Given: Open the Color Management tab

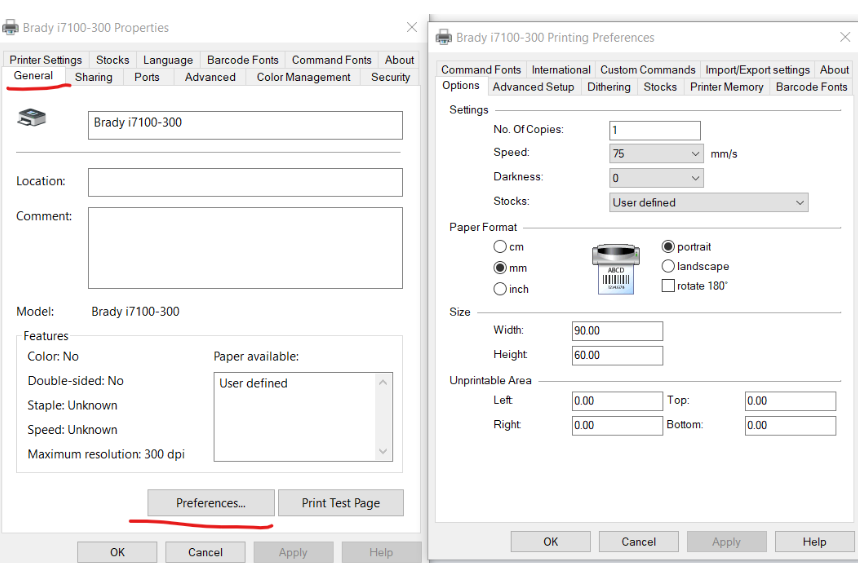Looking at the screenshot, I should (304, 77).
